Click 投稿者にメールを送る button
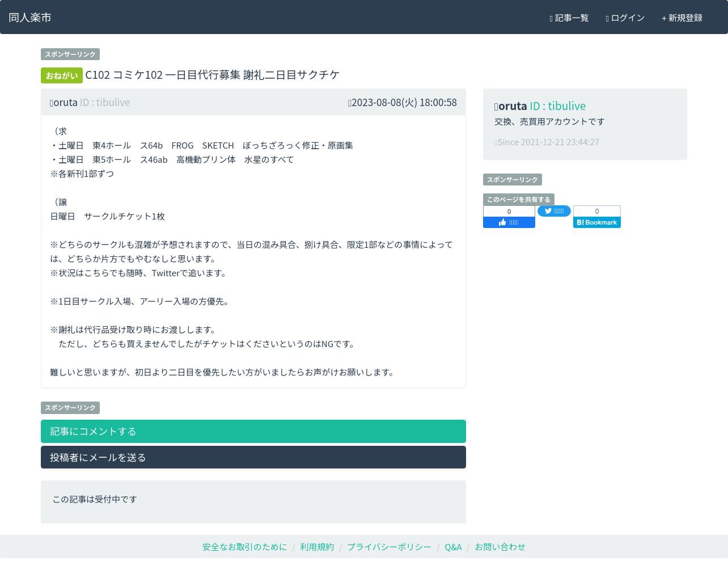Image resolution: width=728 pixels, height=570 pixels. click(253, 457)
